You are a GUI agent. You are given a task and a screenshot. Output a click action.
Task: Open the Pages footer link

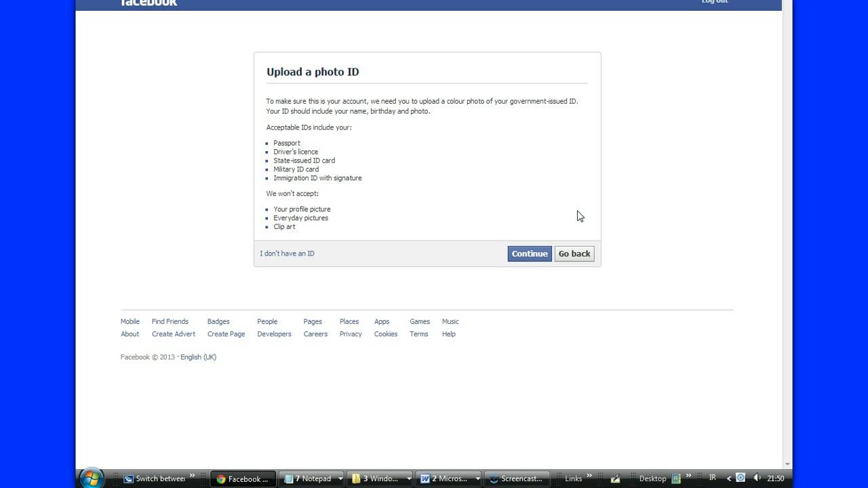tap(313, 321)
